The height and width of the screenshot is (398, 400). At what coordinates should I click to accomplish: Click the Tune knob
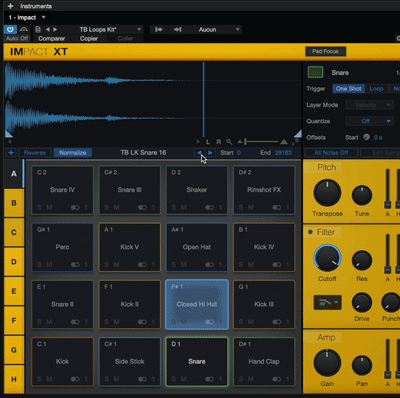(x=362, y=195)
